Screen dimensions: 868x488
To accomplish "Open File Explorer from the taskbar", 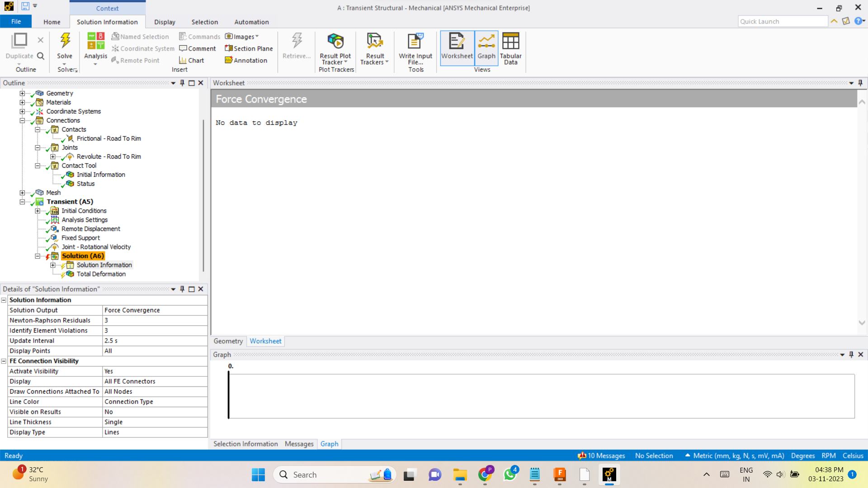I will pyautogui.click(x=460, y=474).
